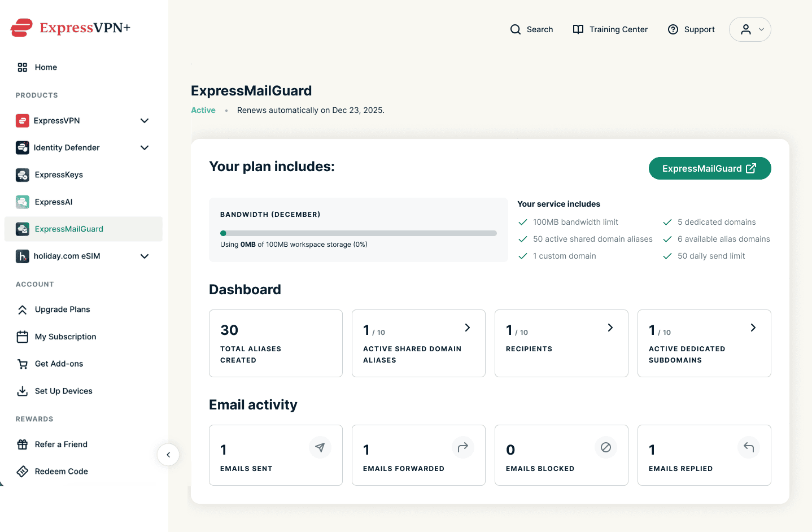Click '1 custom domain' feature text
Viewport: 812px width, 532px height.
565,256
